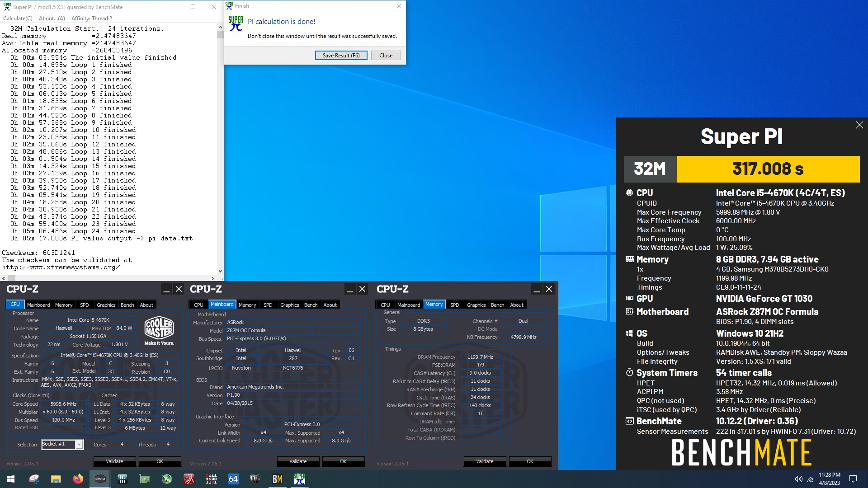Click OK in the Memory window
The height and width of the screenshot is (488, 868).
[530, 461]
